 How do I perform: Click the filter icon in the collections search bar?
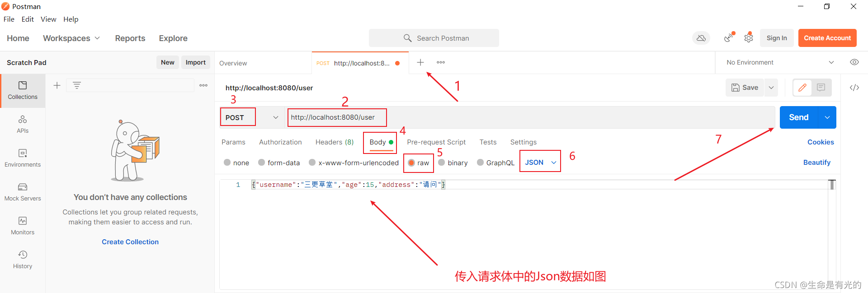pos(77,85)
